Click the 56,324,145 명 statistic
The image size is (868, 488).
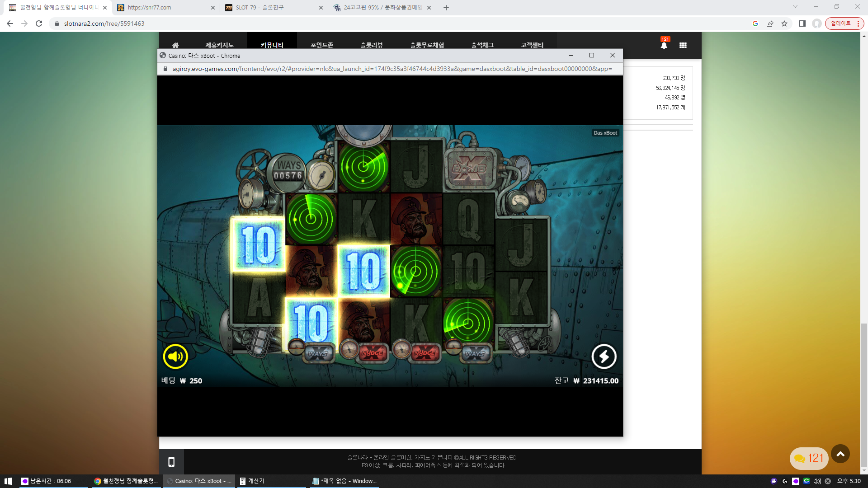(x=670, y=88)
